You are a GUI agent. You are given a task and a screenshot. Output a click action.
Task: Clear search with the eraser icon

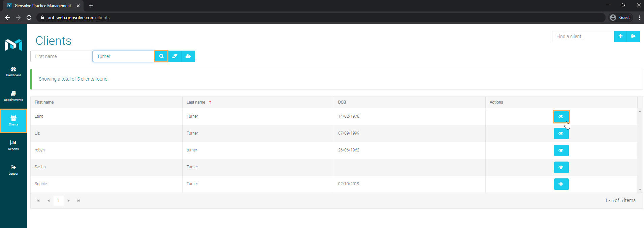(x=175, y=56)
